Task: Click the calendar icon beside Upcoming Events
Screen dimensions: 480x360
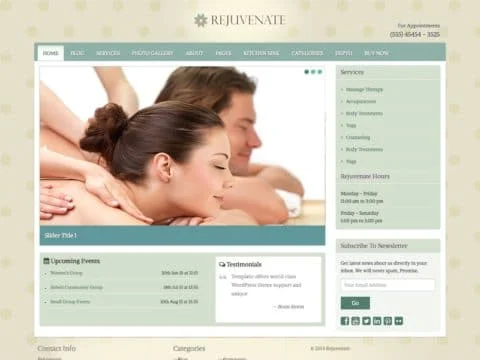Action: point(46,261)
